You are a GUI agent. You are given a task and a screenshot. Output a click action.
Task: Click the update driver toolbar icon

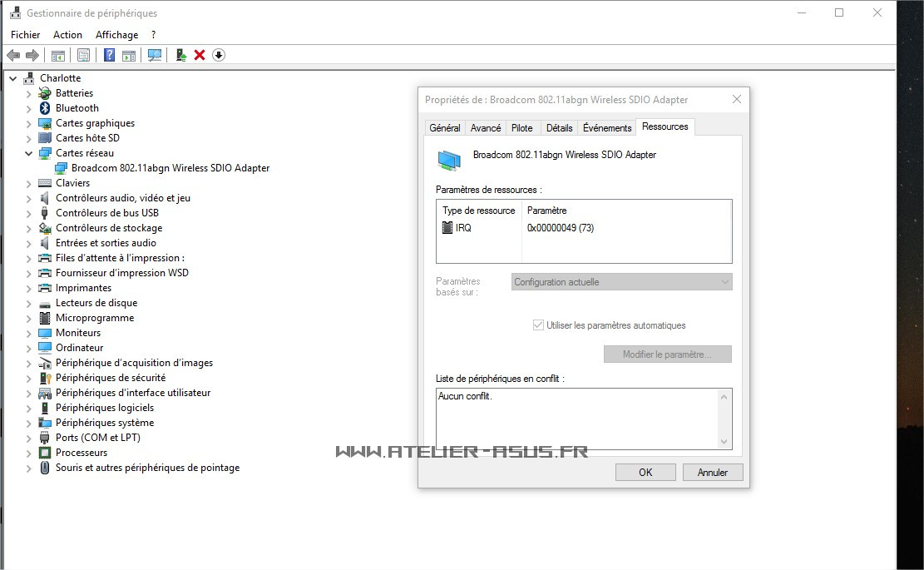coord(180,55)
